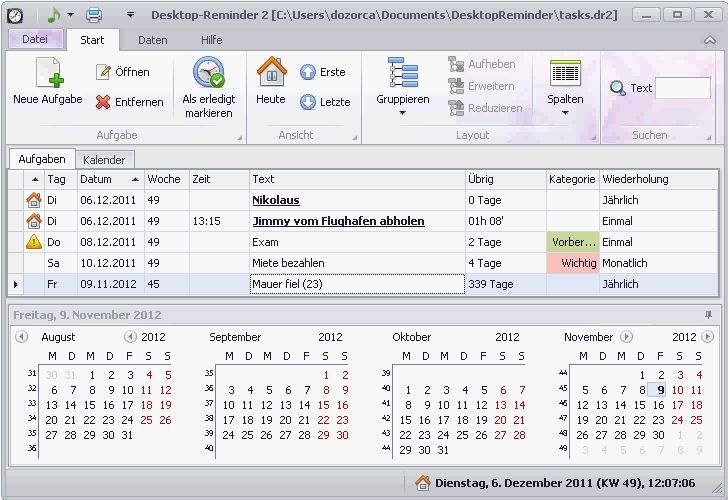Open dropdown arrow beside the music note
This screenshot has width=728, height=500.
[x=70, y=15]
